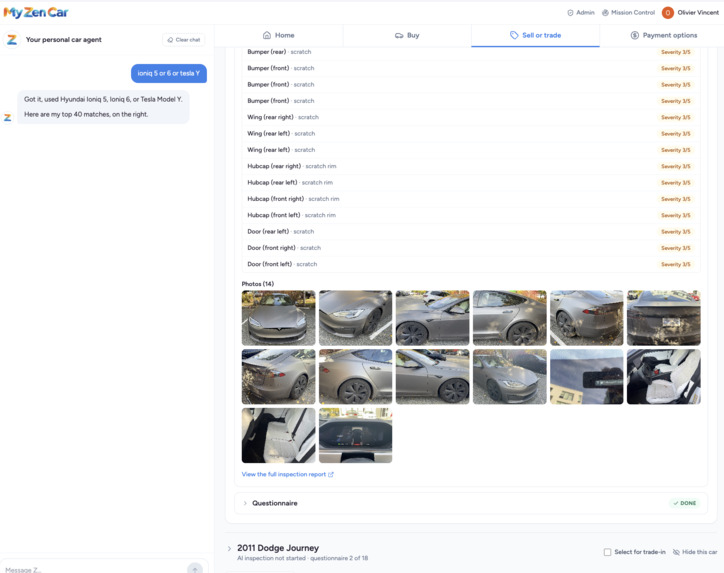The width and height of the screenshot is (724, 573).
Task: Open the headlight close-up photo in first row
Action: pos(356,318)
